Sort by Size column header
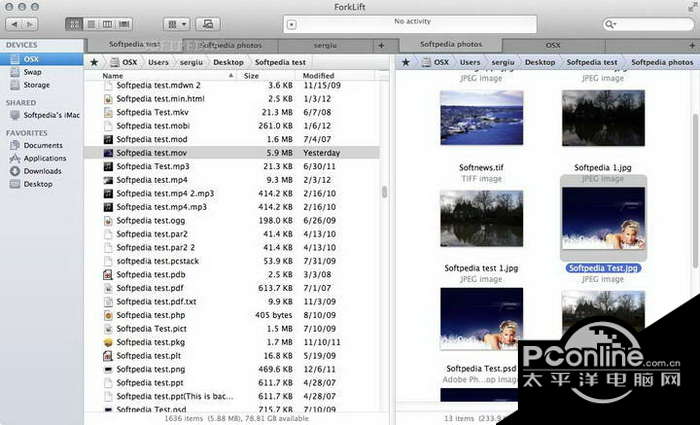Viewport: 700px width, 425px height. [x=268, y=76]
